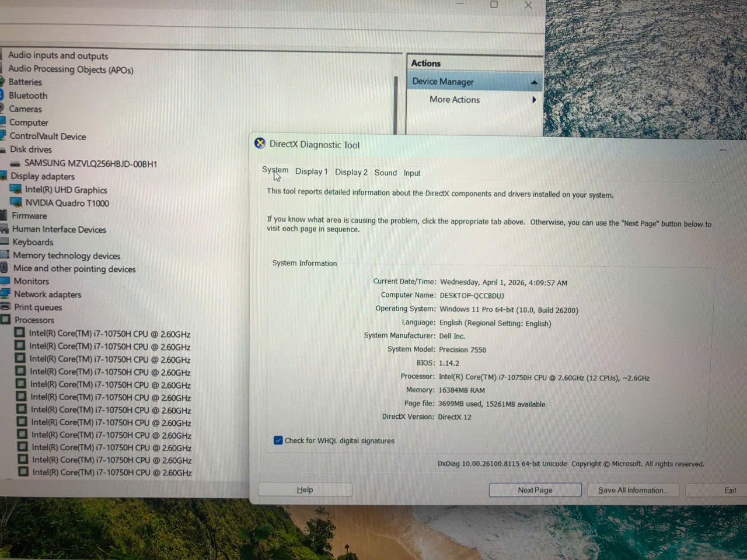Click Save All Information button
The height and width of the screenshot is (560, 747).
pos(632,490)
